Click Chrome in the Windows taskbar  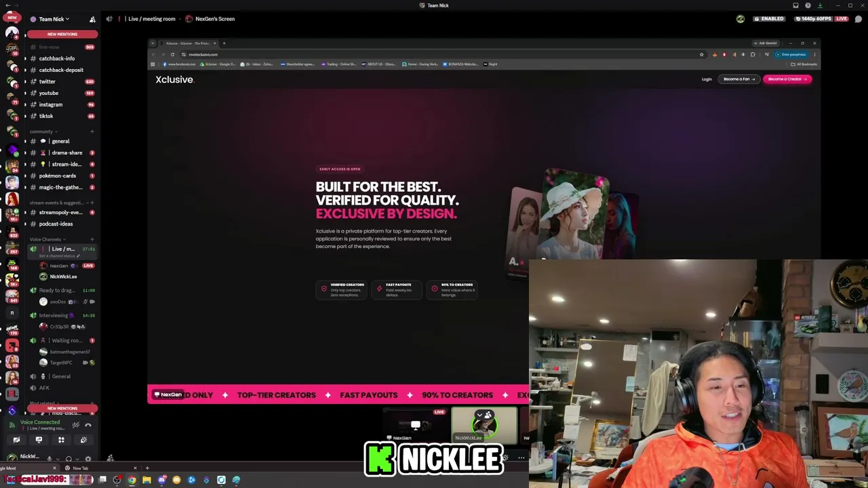tap(132, 480)
